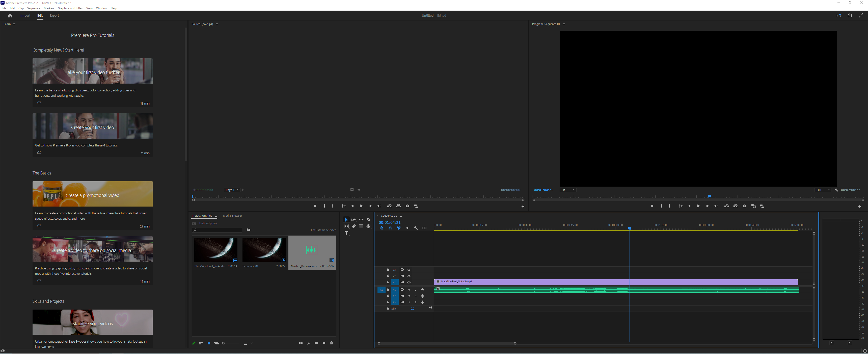This screenshot has width=868, height=354.
Task: Select the Pen tool
Action: 354,226
